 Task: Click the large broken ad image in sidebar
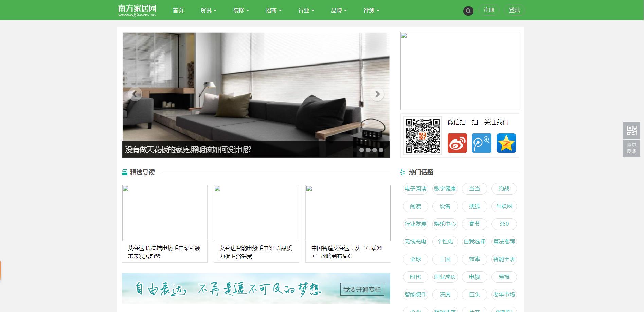(460, 71)
